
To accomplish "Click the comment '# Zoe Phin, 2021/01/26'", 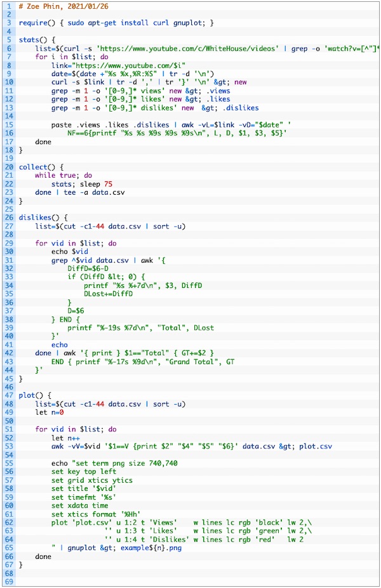I will [63, 6].
